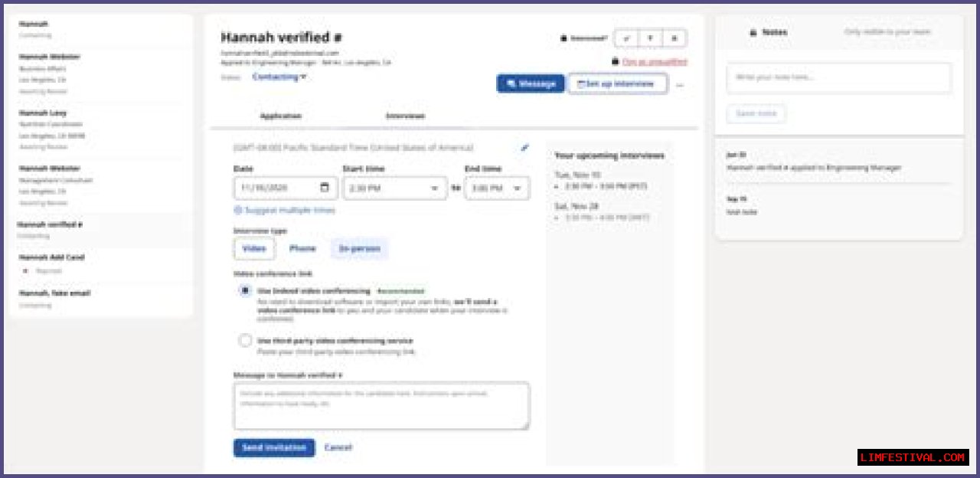
Task: Click the Cancel link
Action: coord(338,447)
